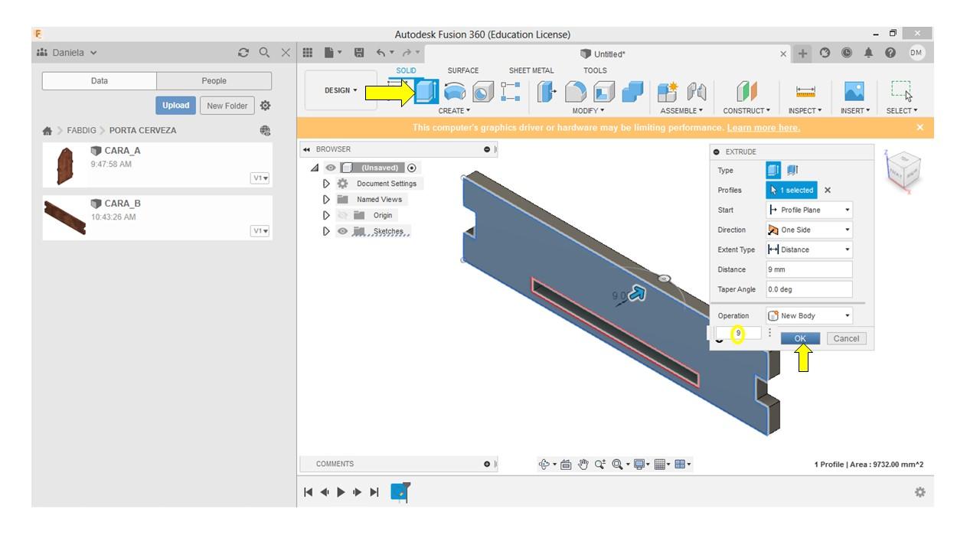
Task: Open the DESIGN workspace dropdown
Action: [341, 90]
